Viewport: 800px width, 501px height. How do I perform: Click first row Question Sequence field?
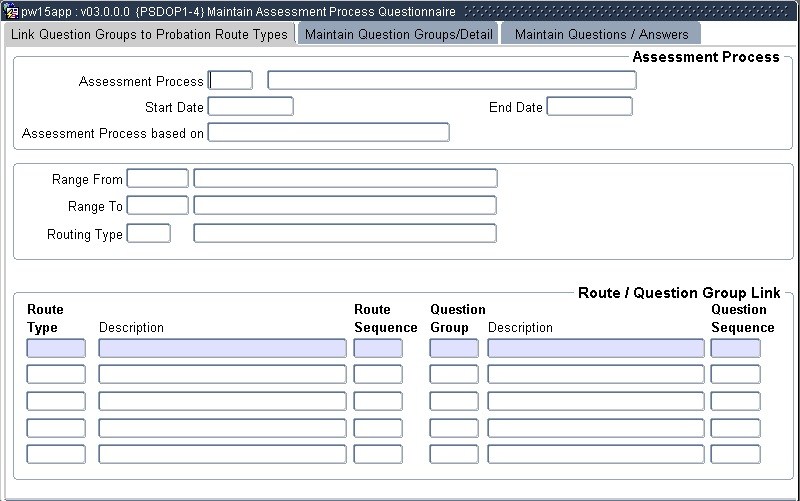click(735, 348)
